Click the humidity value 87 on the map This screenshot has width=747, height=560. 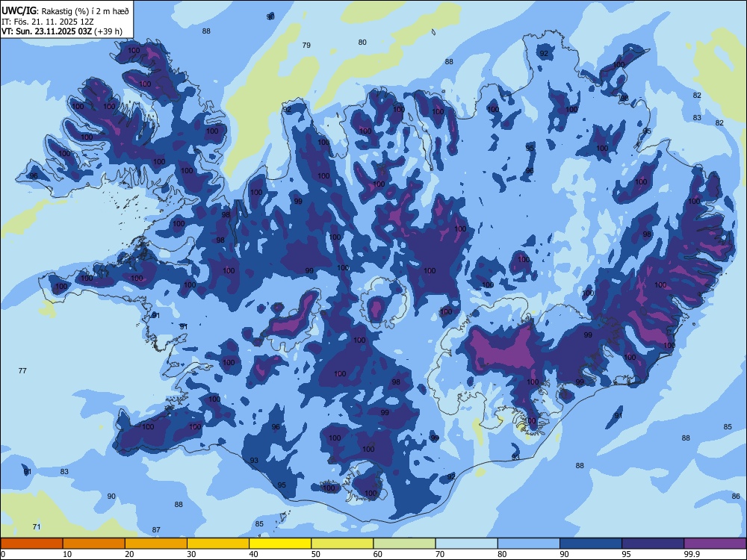(156, 529)
